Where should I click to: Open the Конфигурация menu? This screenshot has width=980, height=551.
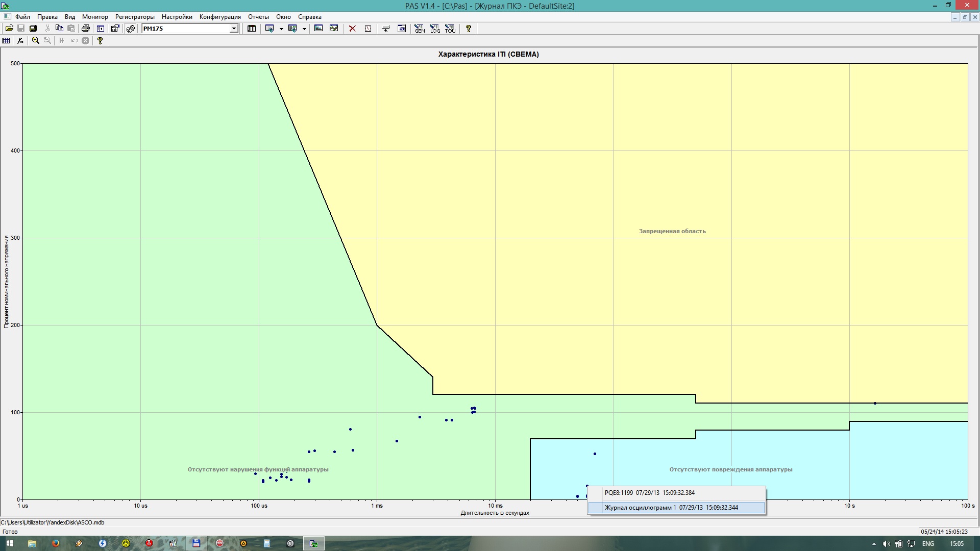coord(220,17)
